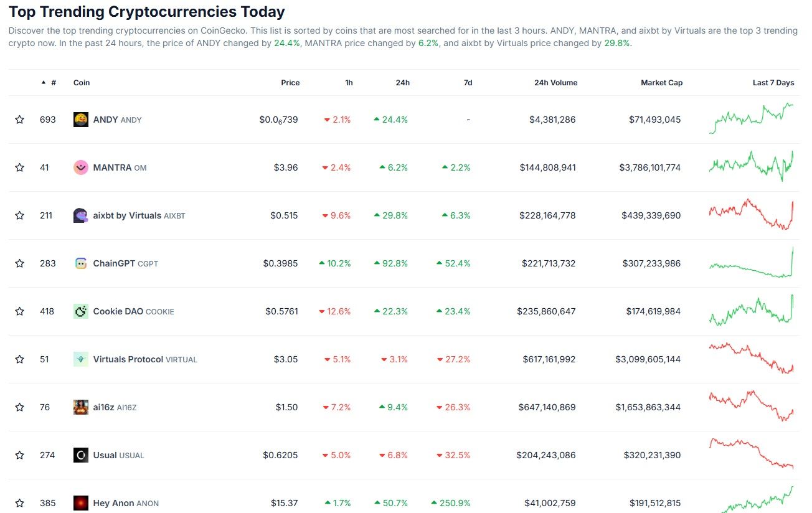Click the Cookie DAO pixel icon

click(x=81, y=311)
